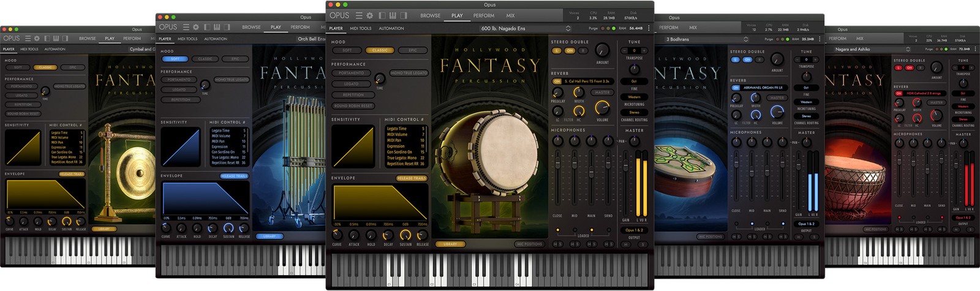Switch to Browse tab in center window
The image size is (980, 291).
coord(430,15)
